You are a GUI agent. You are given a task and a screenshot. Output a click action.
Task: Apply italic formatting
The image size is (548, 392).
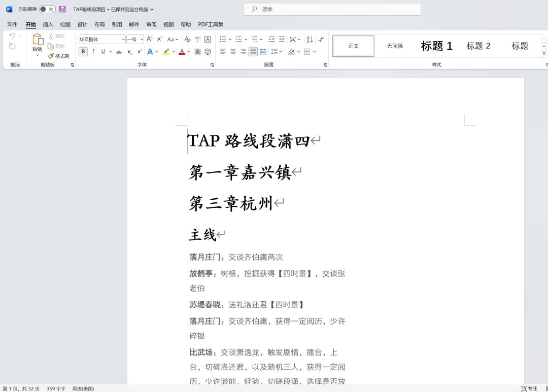coord(93,51)
